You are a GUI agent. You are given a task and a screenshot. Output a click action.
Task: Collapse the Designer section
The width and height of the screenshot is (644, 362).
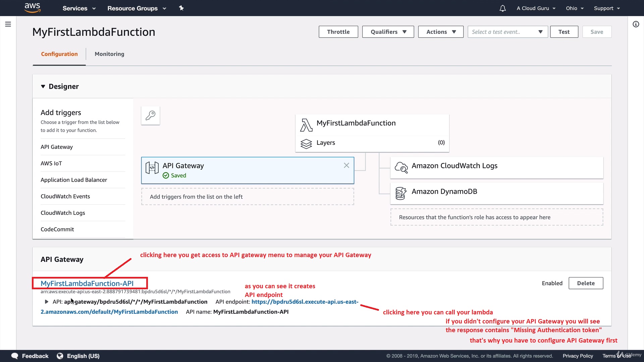[x=43, y=86]
